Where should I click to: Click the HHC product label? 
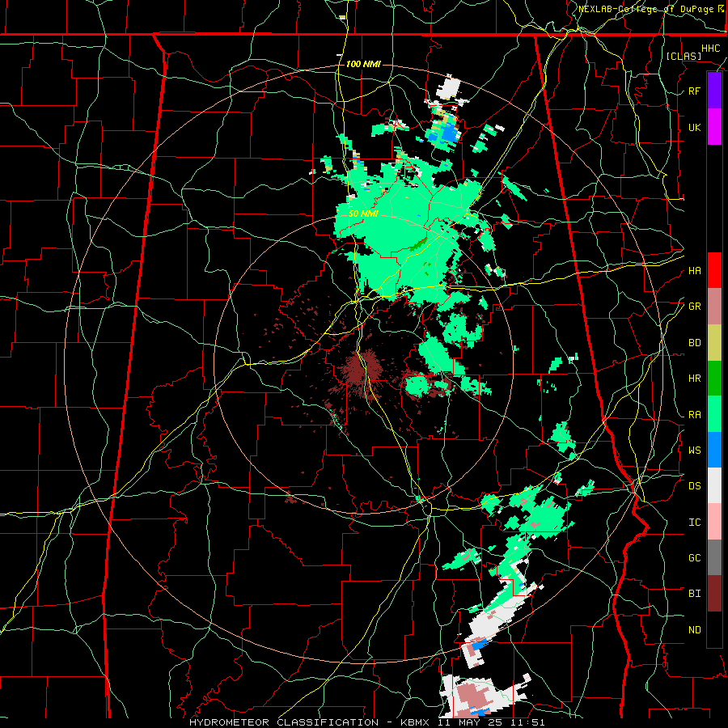tap(711, 49)
